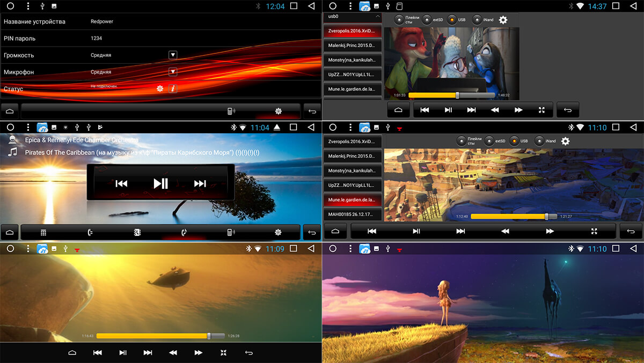The image size is (644, 363).
Task: Select the MAH00185 26.12.17 file entry
Action: coord(352,214)
